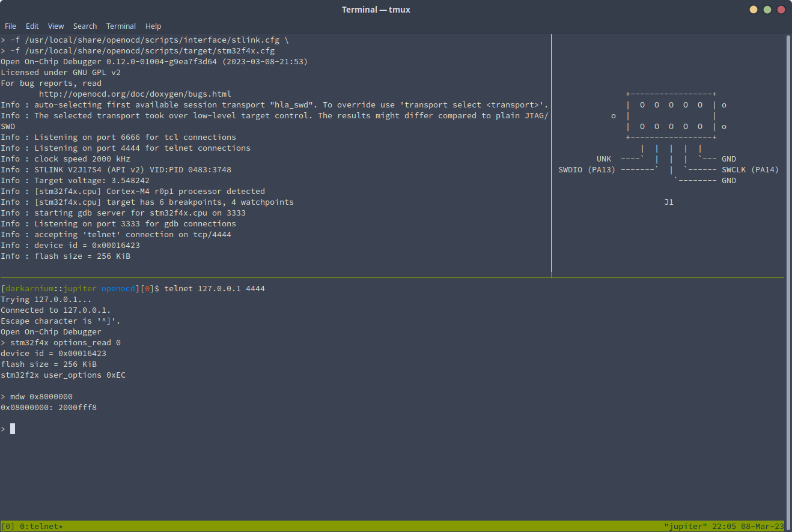Click the 'auto-selecting first available session transport' line
Viewport: 792px width, 532px height.
click(x=275, y=105)
